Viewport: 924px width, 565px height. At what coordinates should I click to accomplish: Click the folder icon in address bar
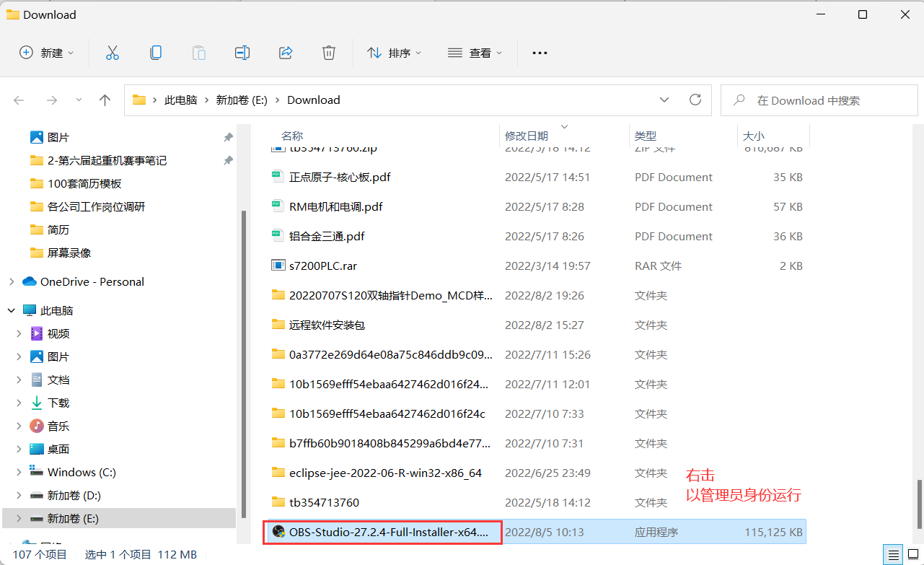139,100
